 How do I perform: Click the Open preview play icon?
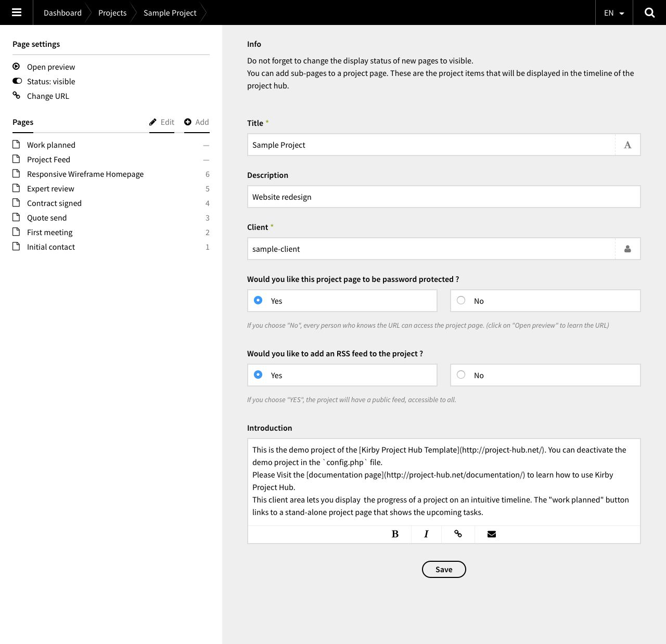(x=16, y=66)
